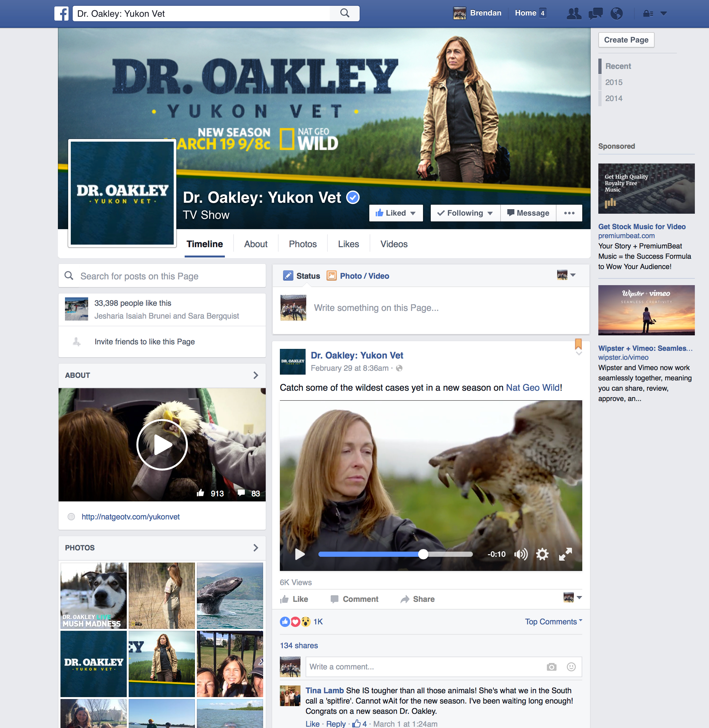Click the verified page badge
709x728 pixels.
pos(353,198)
